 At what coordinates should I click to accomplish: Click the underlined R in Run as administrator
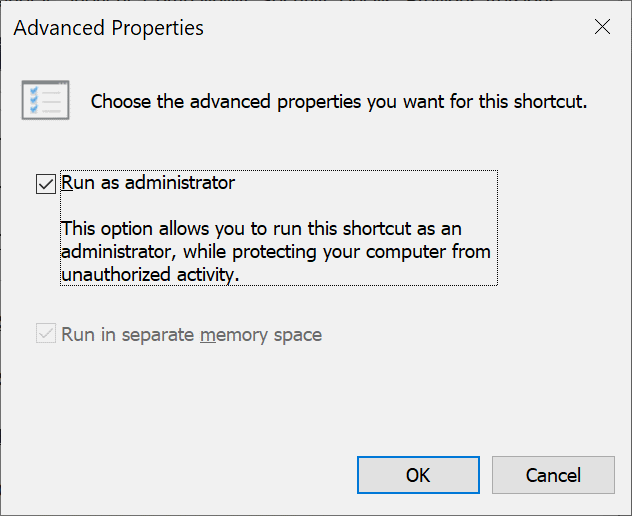[x=67, y=183]
